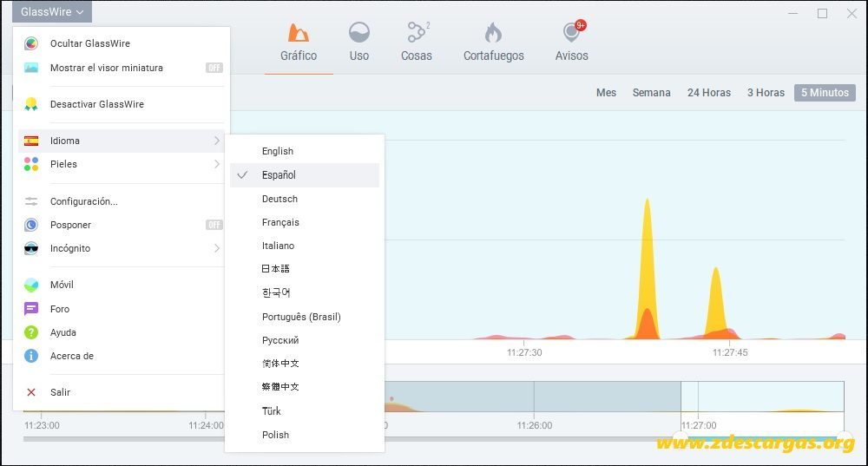Click the Foro chat bubble icon

tap(31, 309)
